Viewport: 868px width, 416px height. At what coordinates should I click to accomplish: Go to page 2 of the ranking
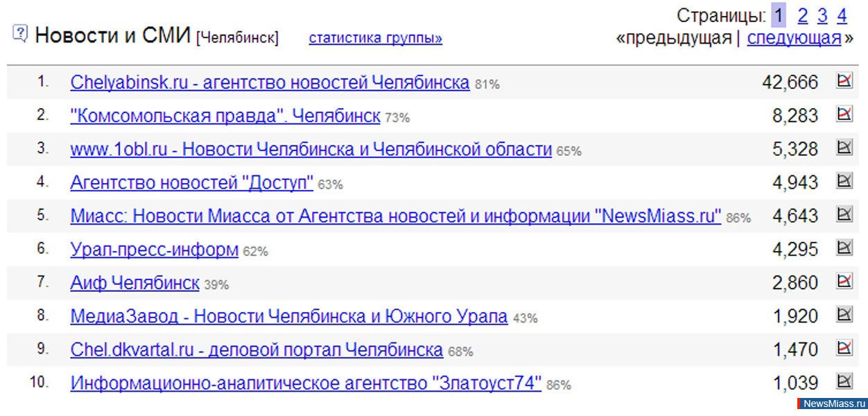[x=802, y=16]
